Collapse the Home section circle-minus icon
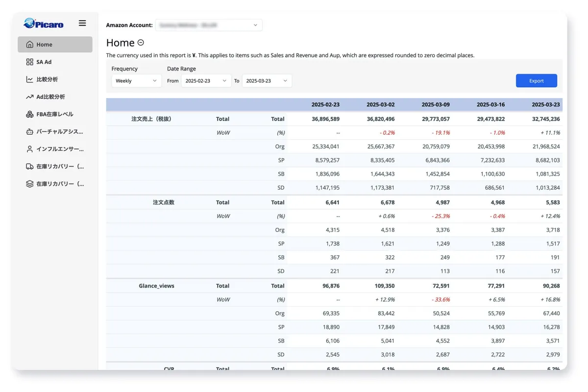The image size is (588, 392). (141, 43)
